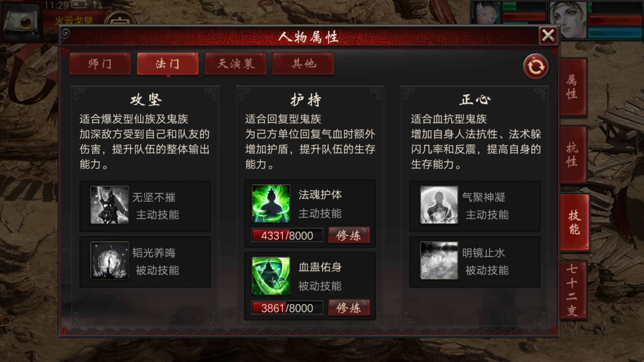
Task: Click the circular refresh icon
Action: coord(536,66)
